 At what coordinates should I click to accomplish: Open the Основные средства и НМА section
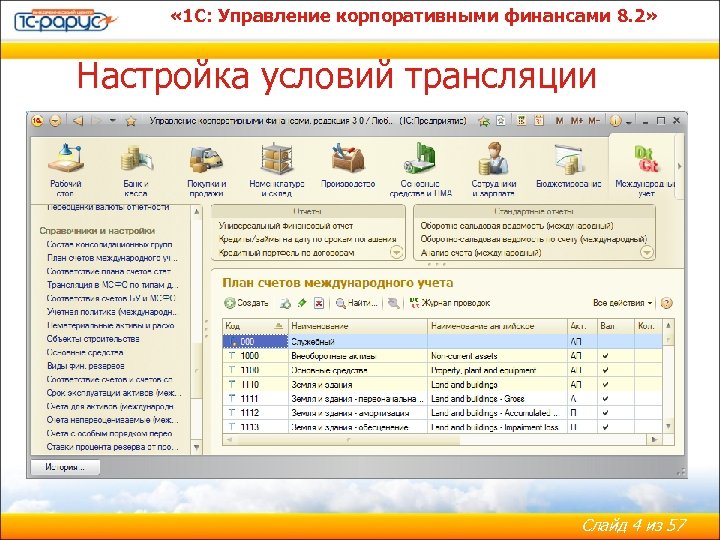[x=420, y=170]
